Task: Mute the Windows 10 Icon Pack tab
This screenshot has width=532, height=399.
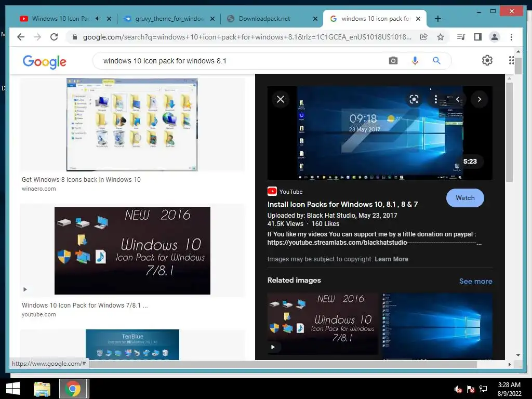Action: click(98, 19)
